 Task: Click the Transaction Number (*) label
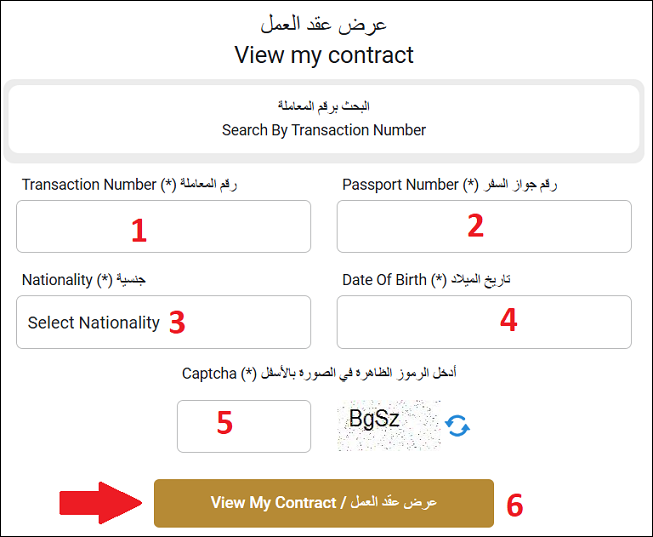pyautogui.click(x=130, y=184)
